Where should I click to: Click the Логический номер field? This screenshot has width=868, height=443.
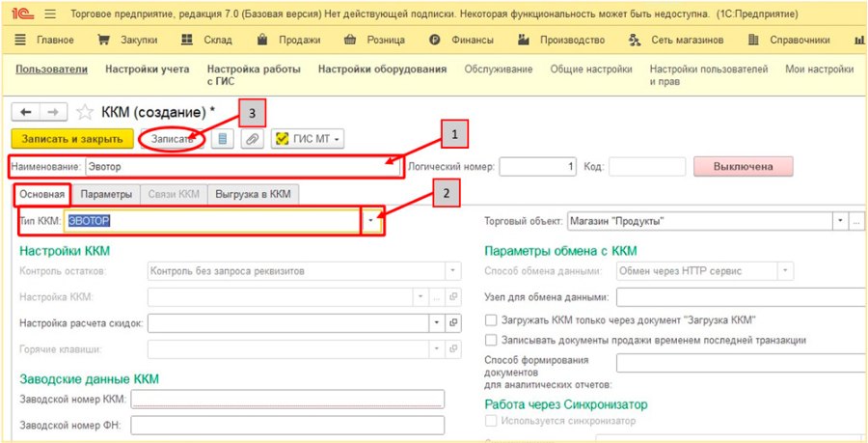(538, 166)
